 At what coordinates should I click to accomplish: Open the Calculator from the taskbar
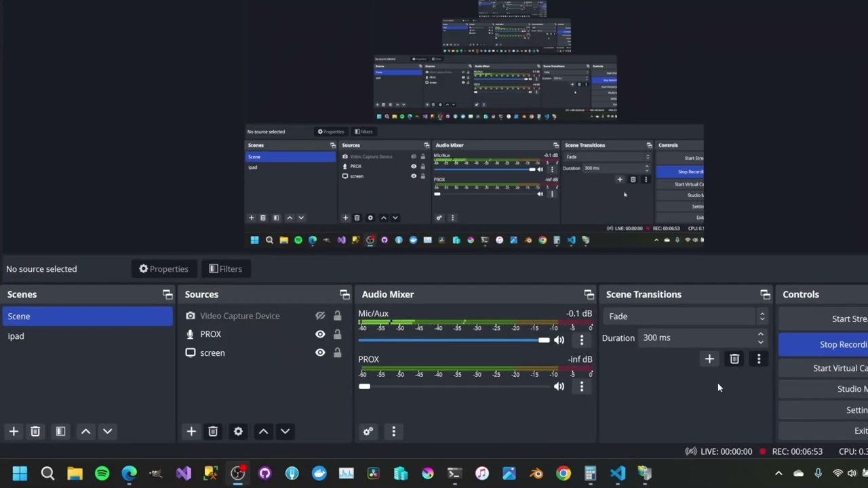coord(590,473)
